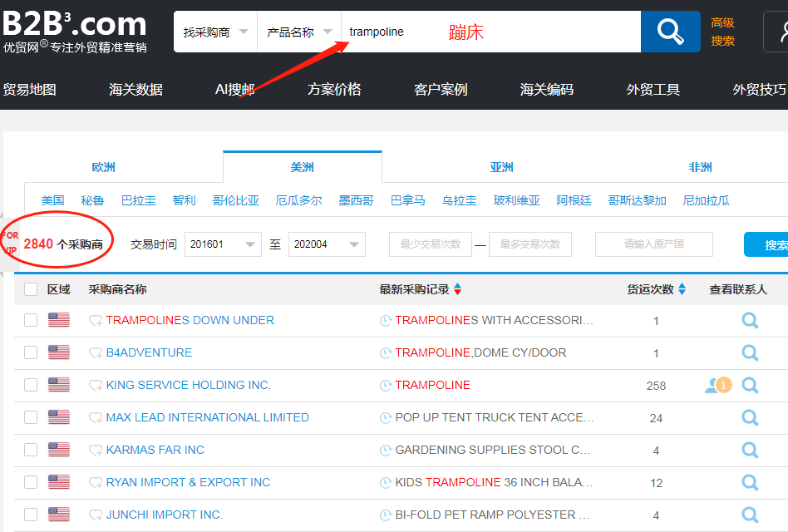Switch to the 亚洲 region tab
Viewport: 788px width, 532px height.
(501, 167)
